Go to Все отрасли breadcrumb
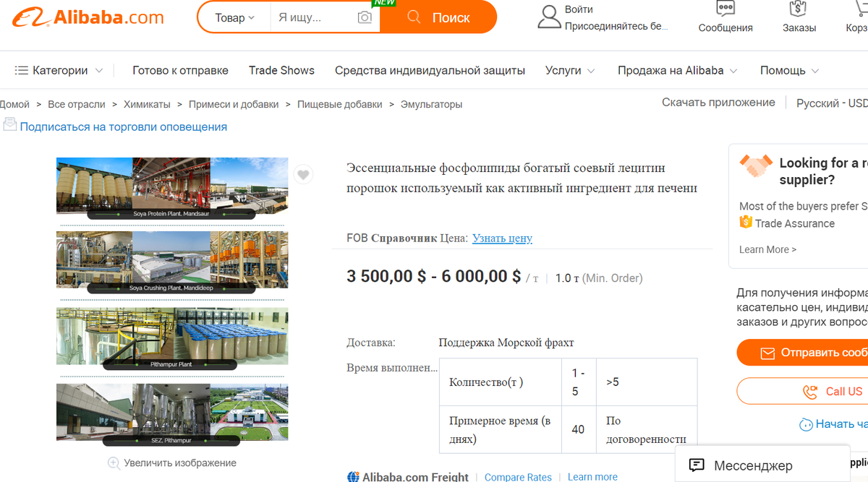The image size is (868, 482). click(77, 104)
